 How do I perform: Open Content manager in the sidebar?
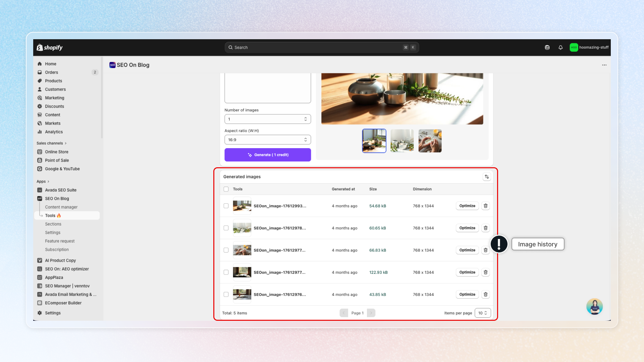pos(61,207)
